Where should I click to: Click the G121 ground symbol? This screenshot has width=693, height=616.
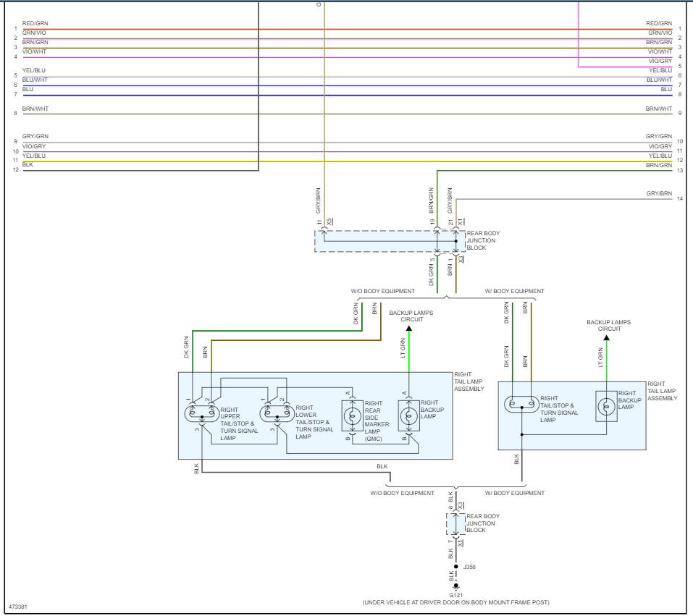point(456,587)
